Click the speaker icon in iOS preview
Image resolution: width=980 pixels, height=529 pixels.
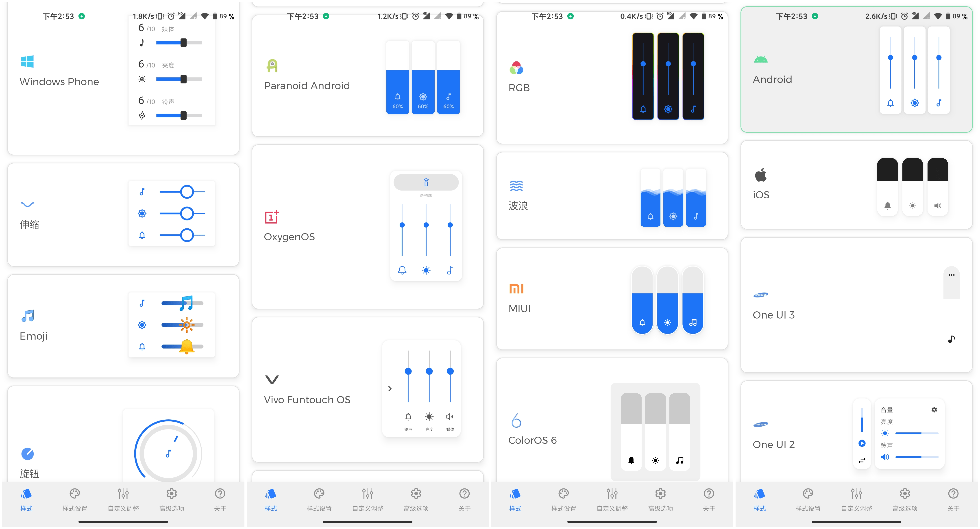tap(938, 206)
